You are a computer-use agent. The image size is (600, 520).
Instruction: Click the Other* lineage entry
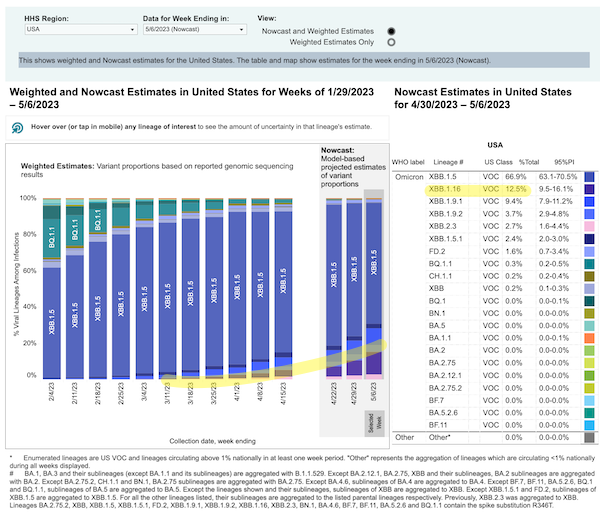pyautogui.click(x=439, y=437)
